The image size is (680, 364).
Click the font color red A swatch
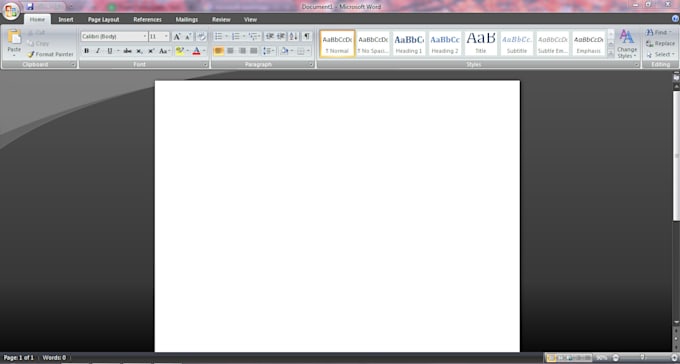(x=196, y=51)
